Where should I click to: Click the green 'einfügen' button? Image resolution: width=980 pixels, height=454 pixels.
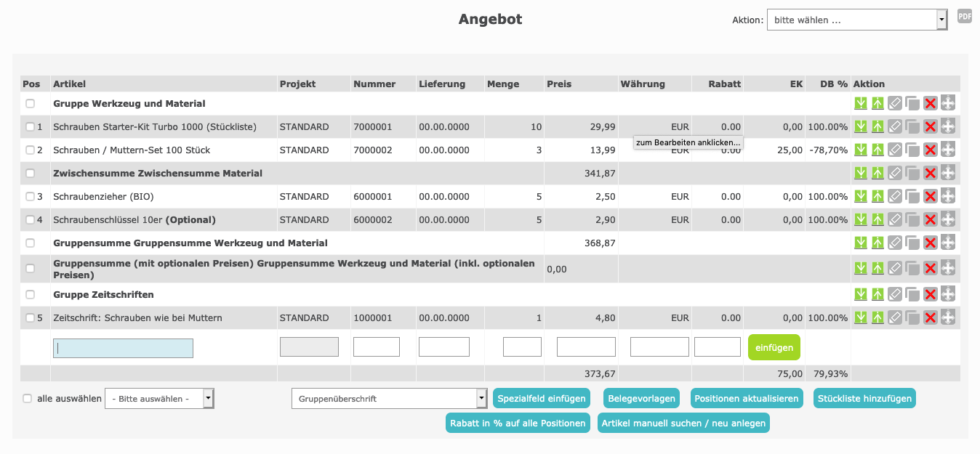[774, 347]
